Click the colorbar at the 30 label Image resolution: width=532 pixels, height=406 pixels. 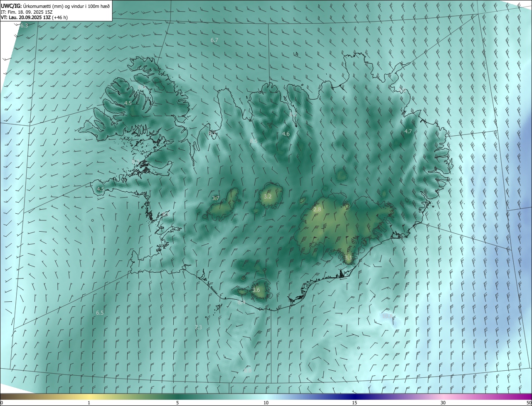[443, 403]
